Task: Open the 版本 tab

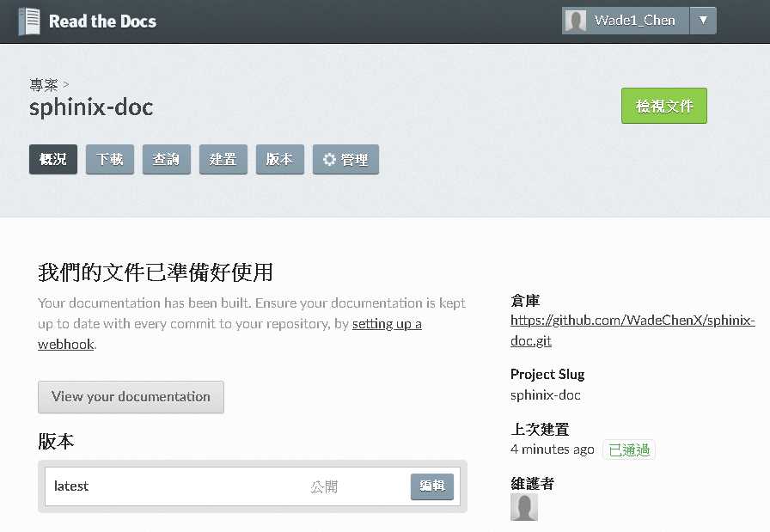Action: click(280, 159)
